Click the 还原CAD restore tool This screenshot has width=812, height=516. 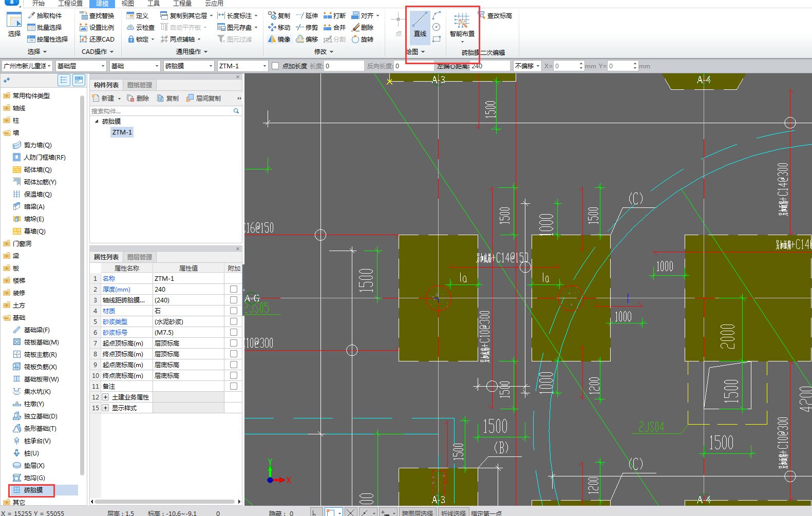97,39
